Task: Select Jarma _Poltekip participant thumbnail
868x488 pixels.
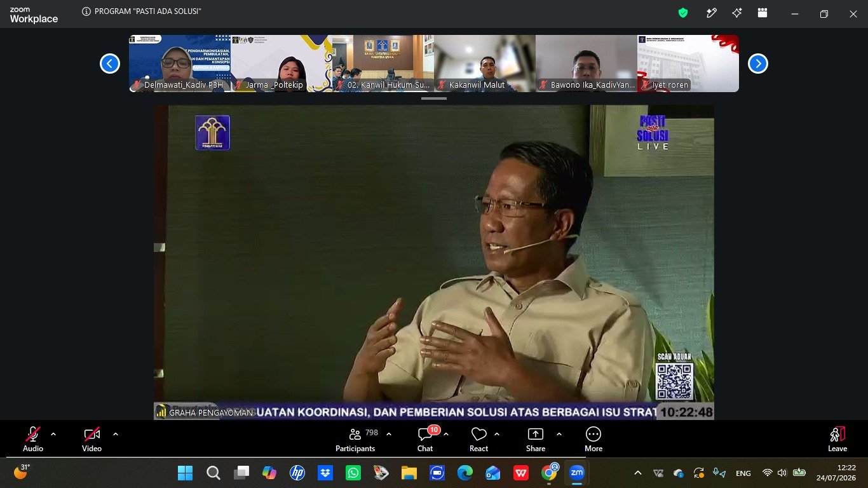Action: [281, 64]
